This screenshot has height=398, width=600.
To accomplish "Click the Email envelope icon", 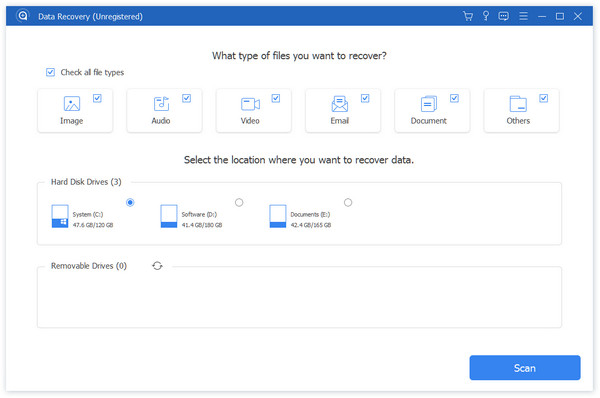I will (339, 104).
